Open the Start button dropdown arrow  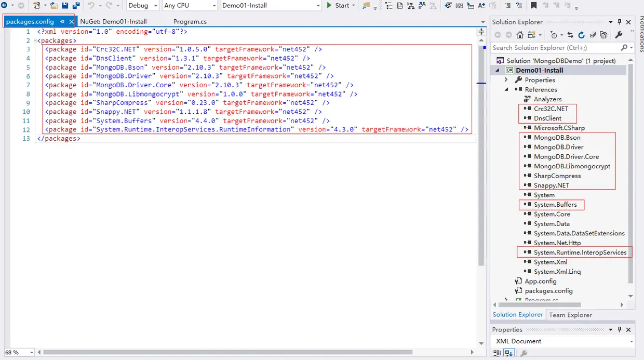354,5
